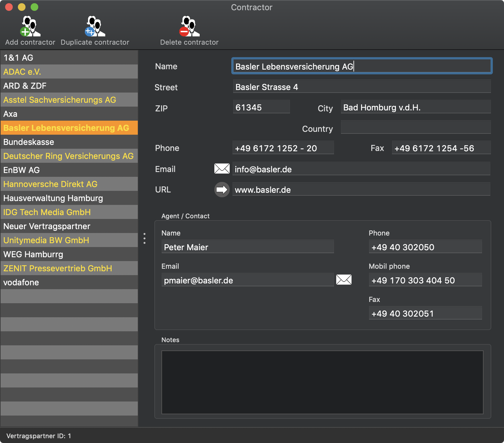Zoom the Contractor window with green button

[34, 7]
